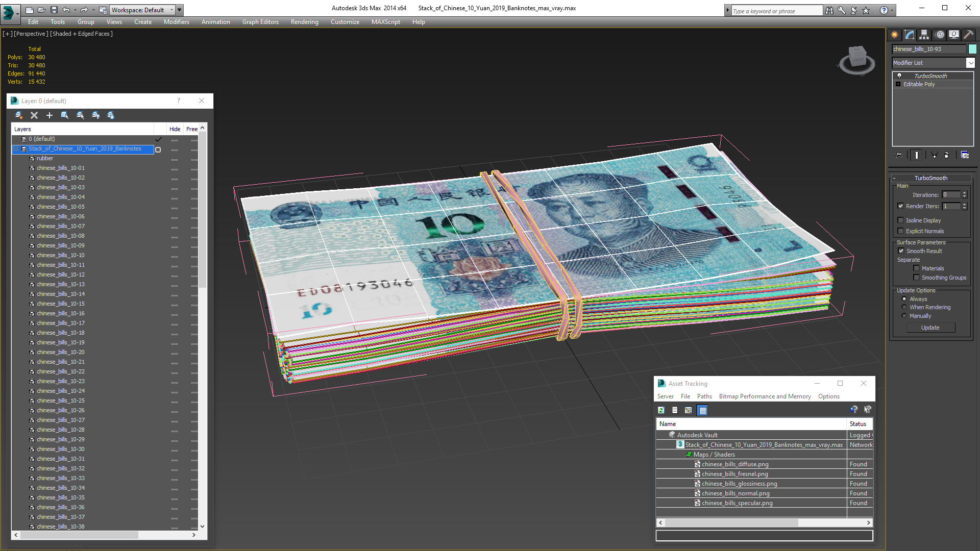Open Bitmap Performance and Memory menu
Screen dimensions: 980x551
765,396
